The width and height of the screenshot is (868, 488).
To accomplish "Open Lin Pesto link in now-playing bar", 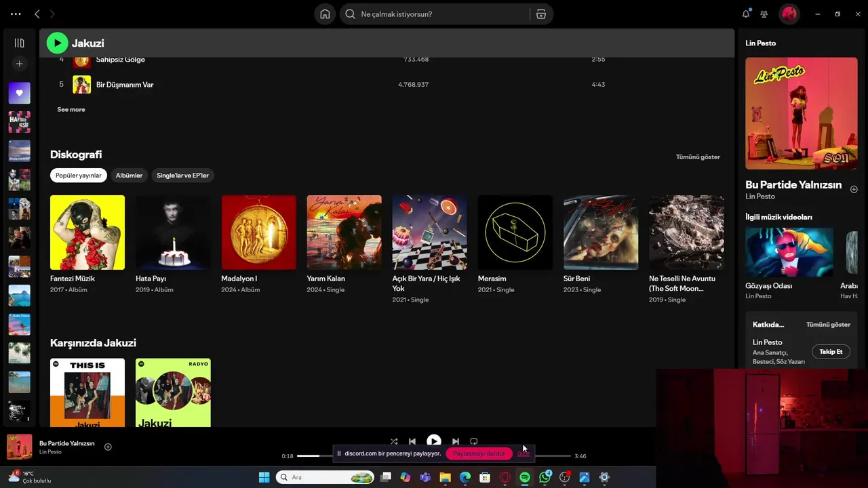I will click(x=50, y=452).
